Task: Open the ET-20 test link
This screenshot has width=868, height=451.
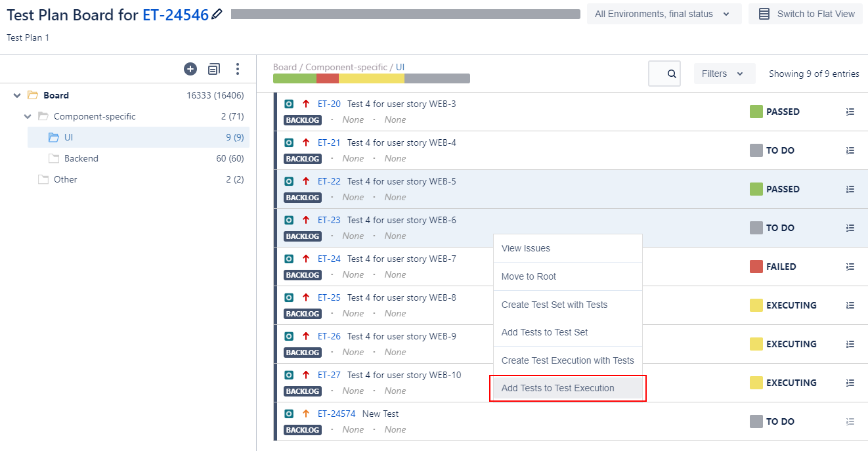Action: pos(329,104)
